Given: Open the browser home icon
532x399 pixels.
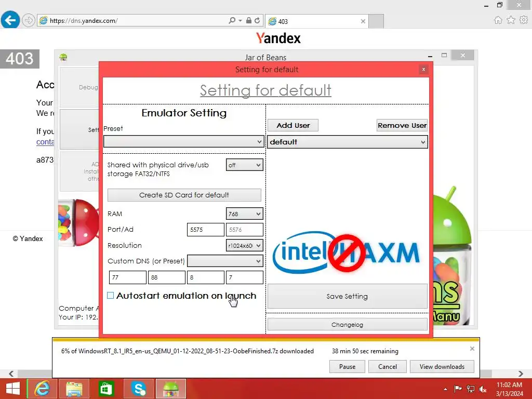Looking at the screenshot, I should point(498,20).
